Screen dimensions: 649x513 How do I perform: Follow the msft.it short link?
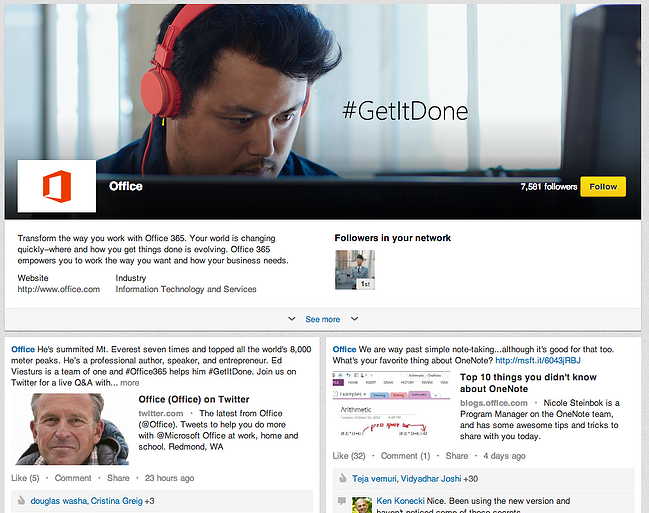[x=538, y=361]
